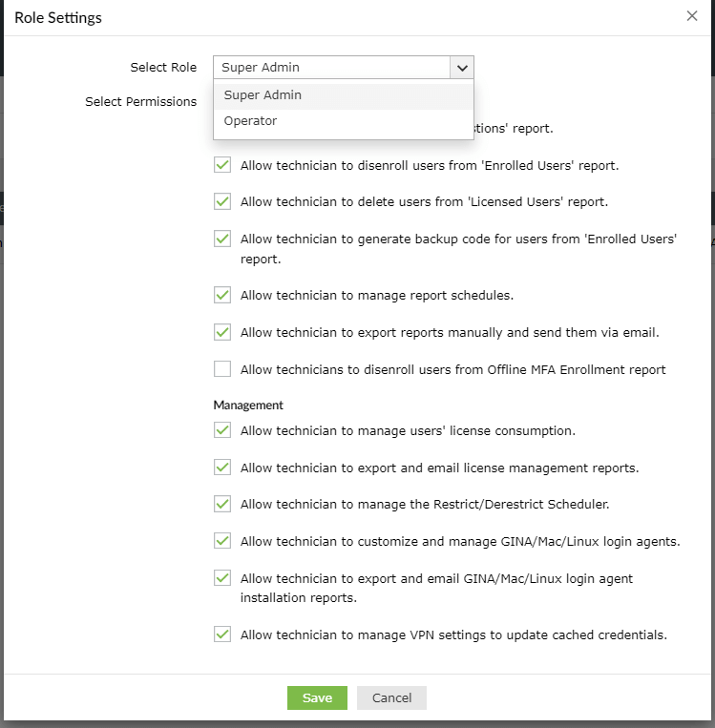
Task: Click the Save button
Action: coord(317,697)
